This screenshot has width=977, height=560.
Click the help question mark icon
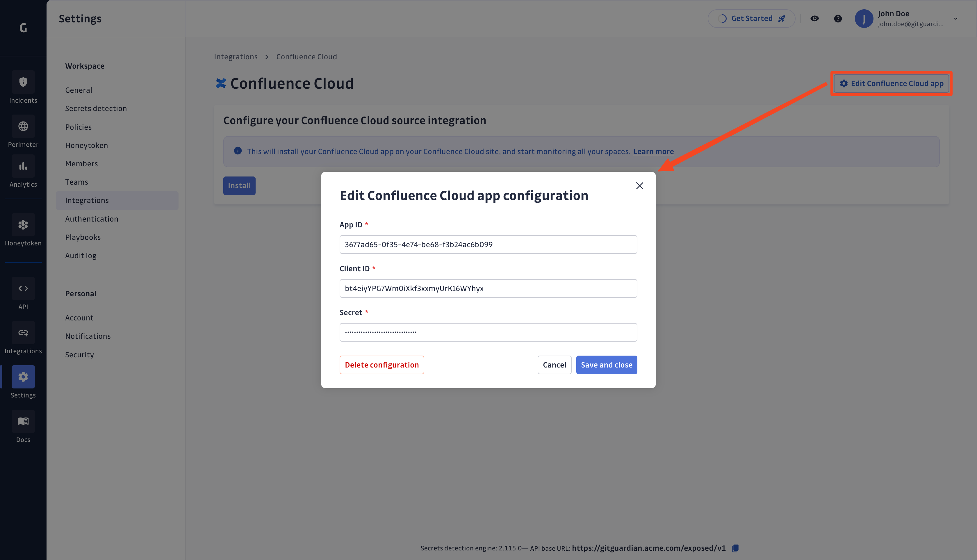pos(838,18)
